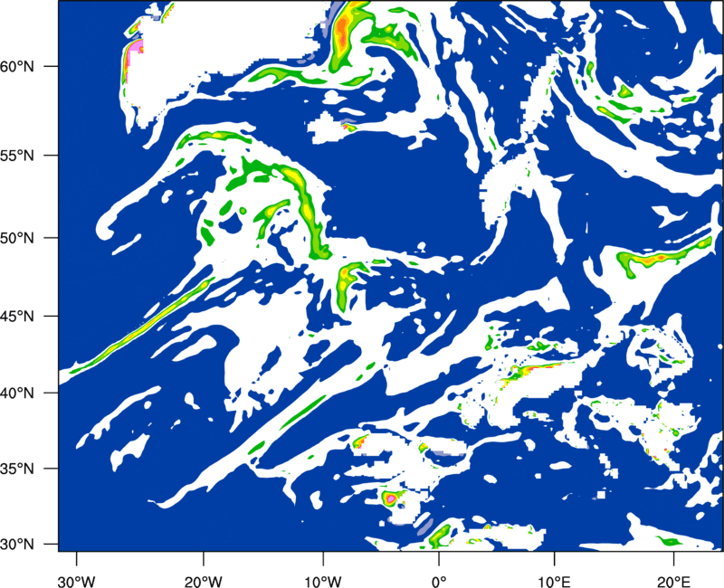The width and height of the screenshot is (724, 588).
Task: Click the 60°N latitude label
Action: (17, 66)
